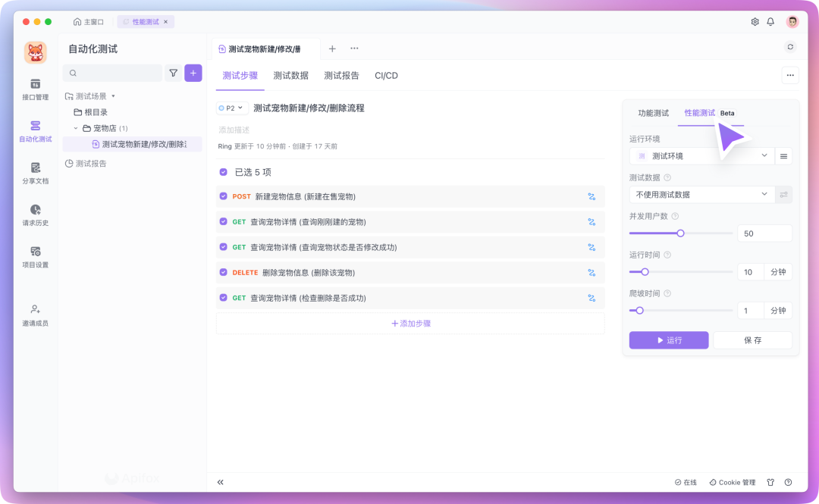
Task: Open the 运行时间 分钟 unit selector
Action: click(x=778, y=272)
